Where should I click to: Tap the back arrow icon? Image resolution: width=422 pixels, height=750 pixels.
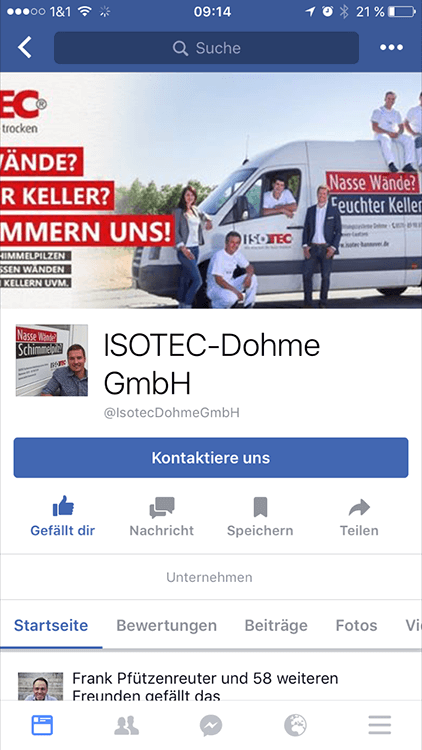24,47
